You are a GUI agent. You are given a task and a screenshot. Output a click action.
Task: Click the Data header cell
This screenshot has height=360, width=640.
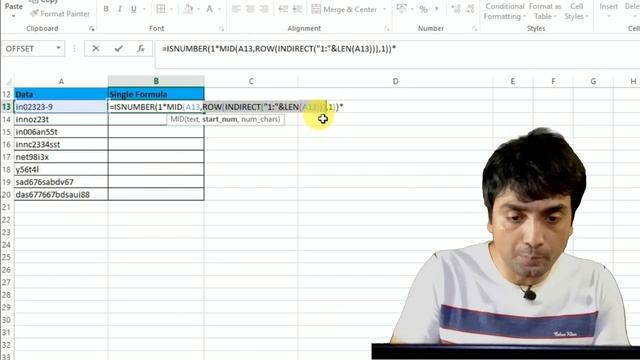click(61, 94)
